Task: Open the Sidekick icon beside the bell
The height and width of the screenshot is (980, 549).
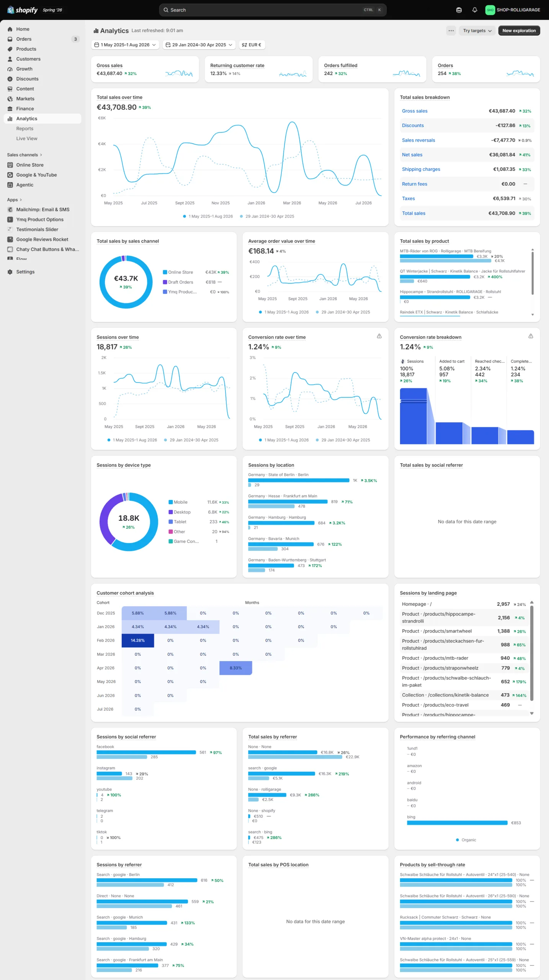Action: pyautogui.click(x=459, y=10)
